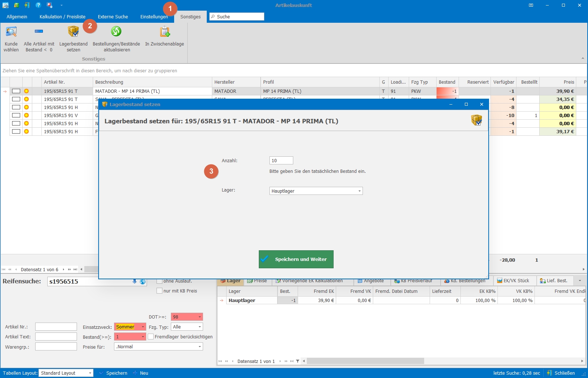Collapse the ribbon using the small up arrow

tap(583, 58)
